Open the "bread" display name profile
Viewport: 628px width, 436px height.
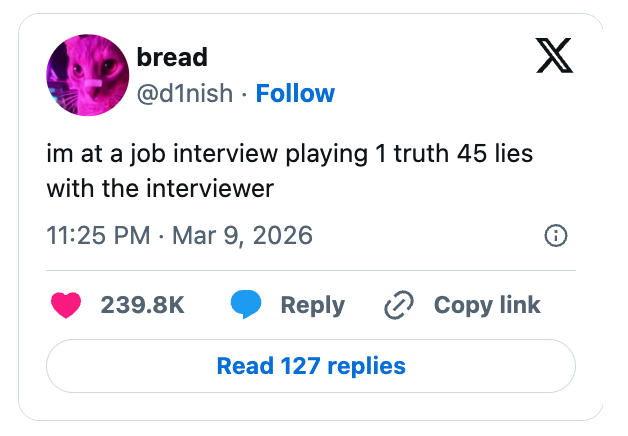pyautogui.click(x=172, y=57)
